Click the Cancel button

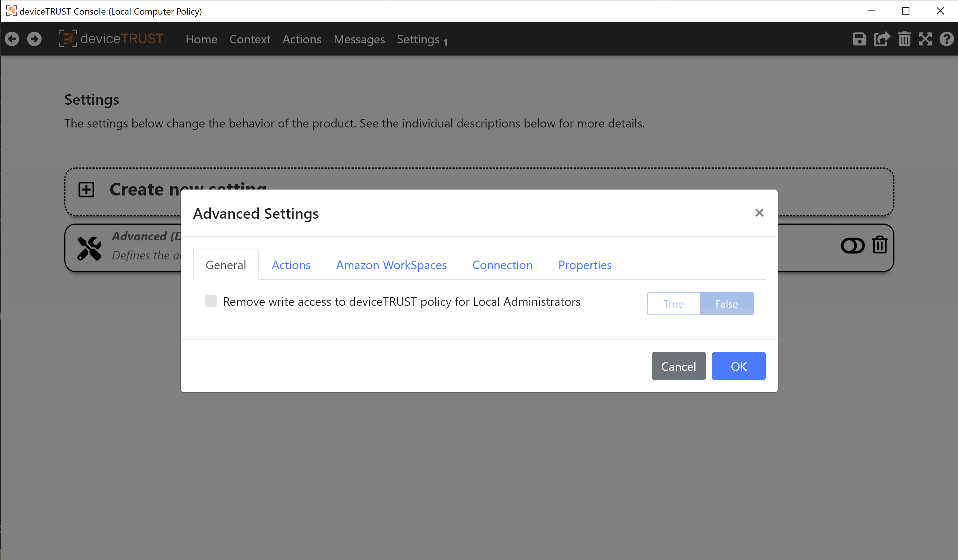click(679, 366)
